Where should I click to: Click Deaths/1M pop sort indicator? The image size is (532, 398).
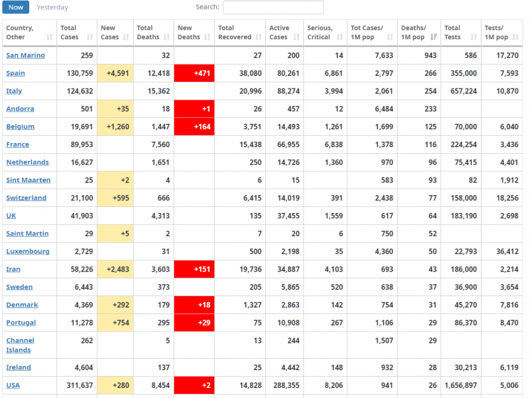[x=434, y=37]
